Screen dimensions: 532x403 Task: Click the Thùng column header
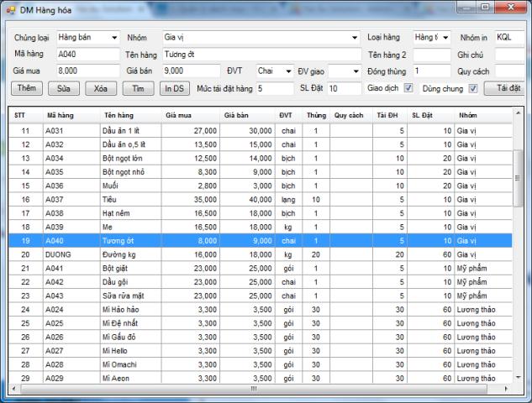pyautogui.click(x=316, y=116)
